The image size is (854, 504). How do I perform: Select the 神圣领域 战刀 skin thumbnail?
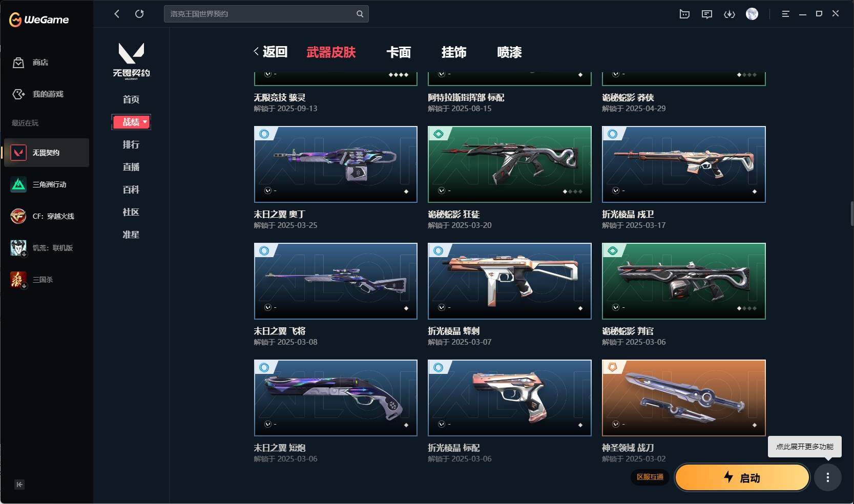click(683, 397)
